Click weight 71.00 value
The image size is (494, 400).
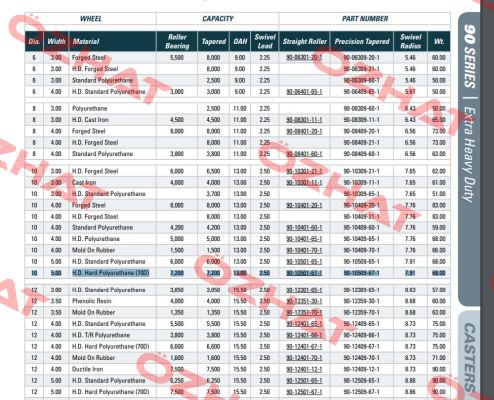pos(439,358)
